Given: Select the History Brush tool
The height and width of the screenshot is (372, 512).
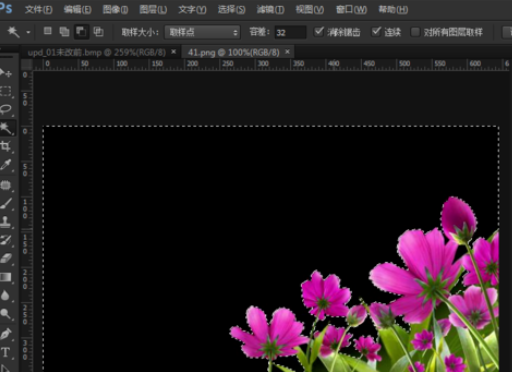Looking at the screenshot, I should (x=6, y=239).
